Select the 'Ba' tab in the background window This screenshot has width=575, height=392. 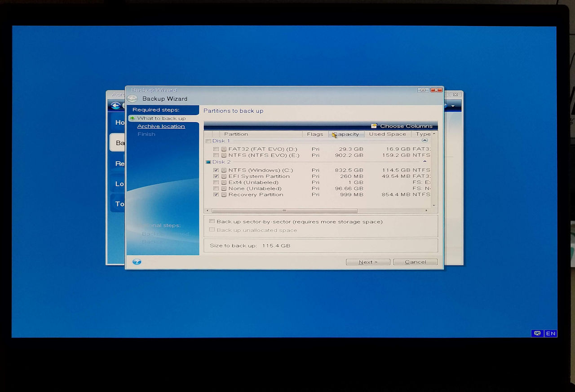tap(118, 143)
